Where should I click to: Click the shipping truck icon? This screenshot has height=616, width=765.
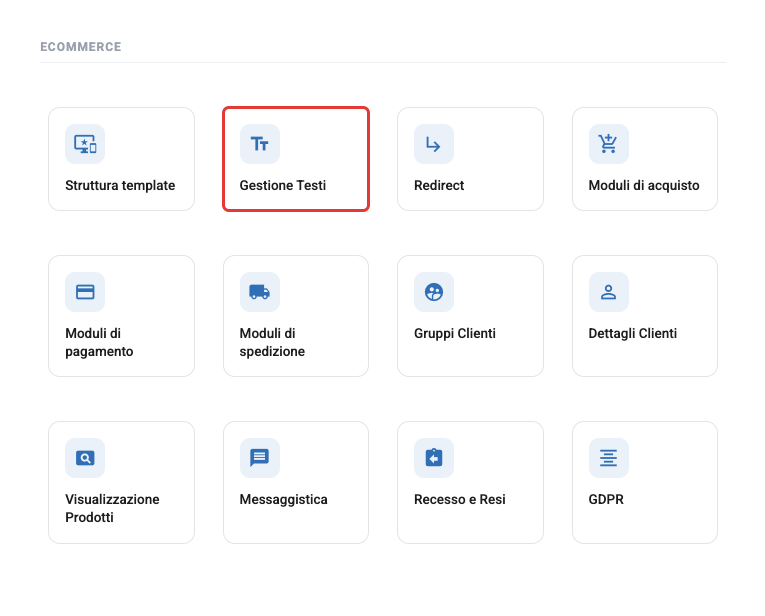[260, 292]
